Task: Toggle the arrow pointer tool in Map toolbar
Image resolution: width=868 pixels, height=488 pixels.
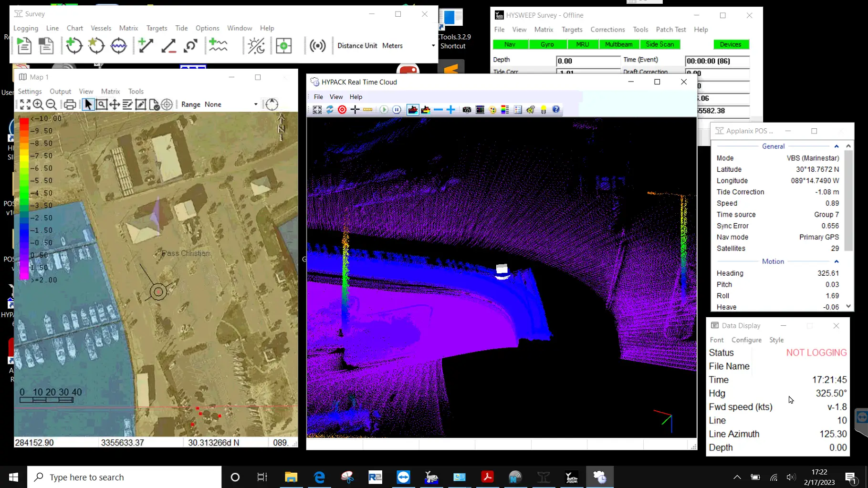Action: coord(88,104)
